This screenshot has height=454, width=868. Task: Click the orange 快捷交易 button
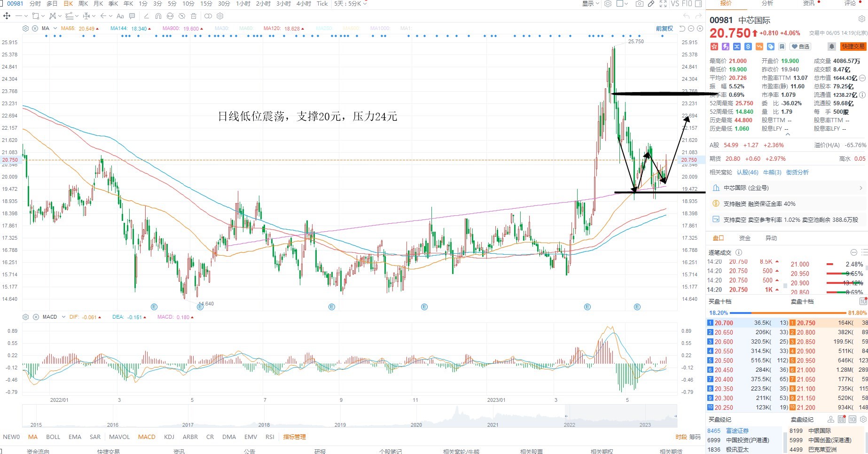[853, 47]
